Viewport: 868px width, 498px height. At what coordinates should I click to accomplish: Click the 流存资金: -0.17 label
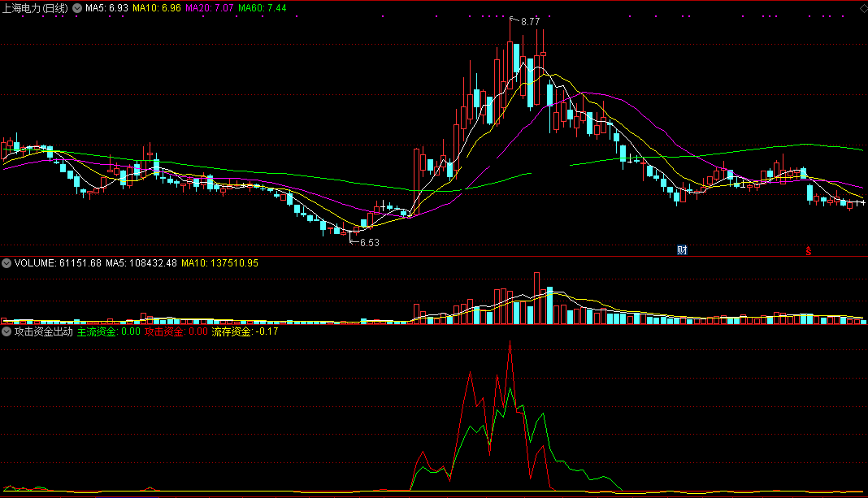click(245, 331)
